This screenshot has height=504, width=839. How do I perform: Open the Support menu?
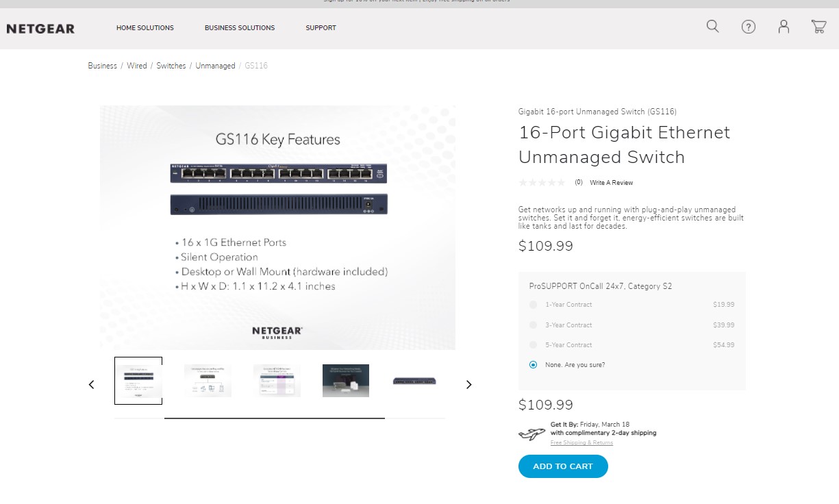tap(321, 28)
